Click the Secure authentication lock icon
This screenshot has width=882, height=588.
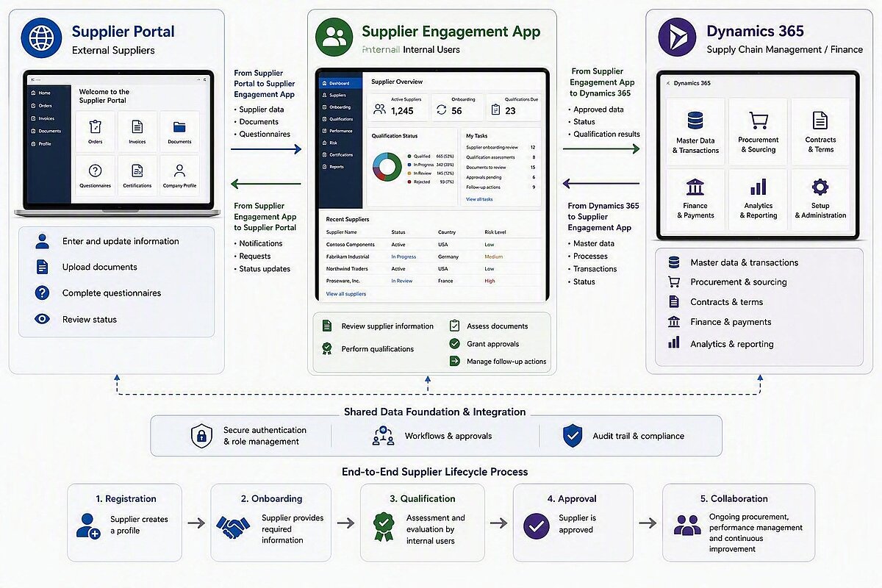click(201, 436)
